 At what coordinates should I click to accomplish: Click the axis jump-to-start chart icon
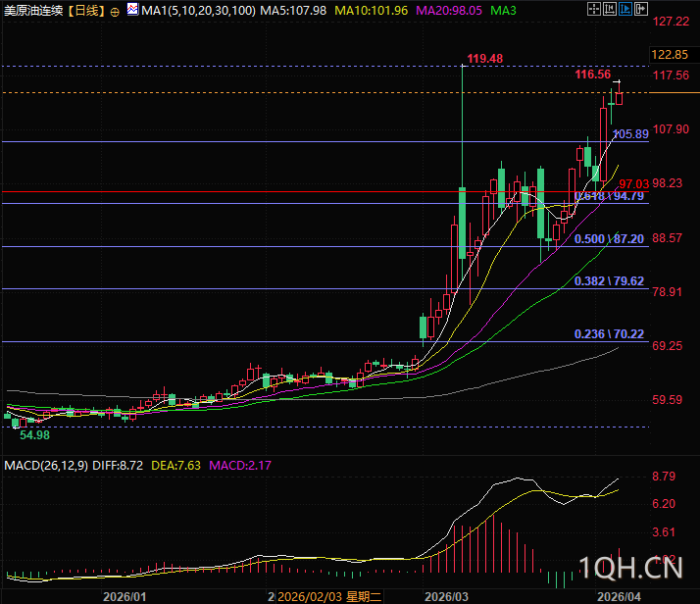[610, 9]
